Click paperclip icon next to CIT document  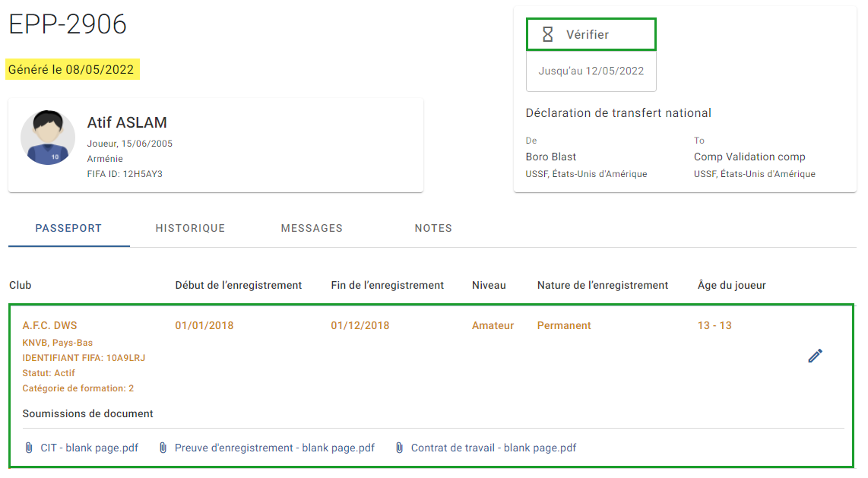pos(29,448)
